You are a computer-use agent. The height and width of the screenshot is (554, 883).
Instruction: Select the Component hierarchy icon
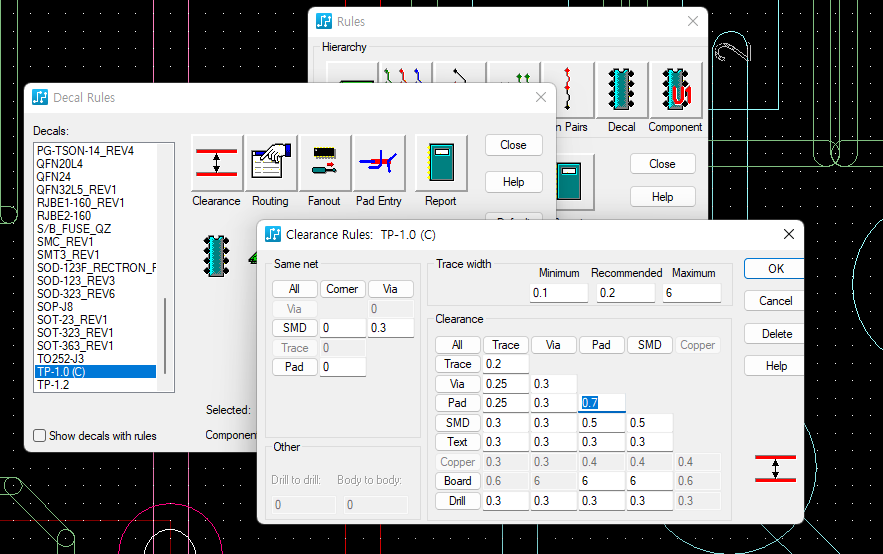tap(675, 91)
